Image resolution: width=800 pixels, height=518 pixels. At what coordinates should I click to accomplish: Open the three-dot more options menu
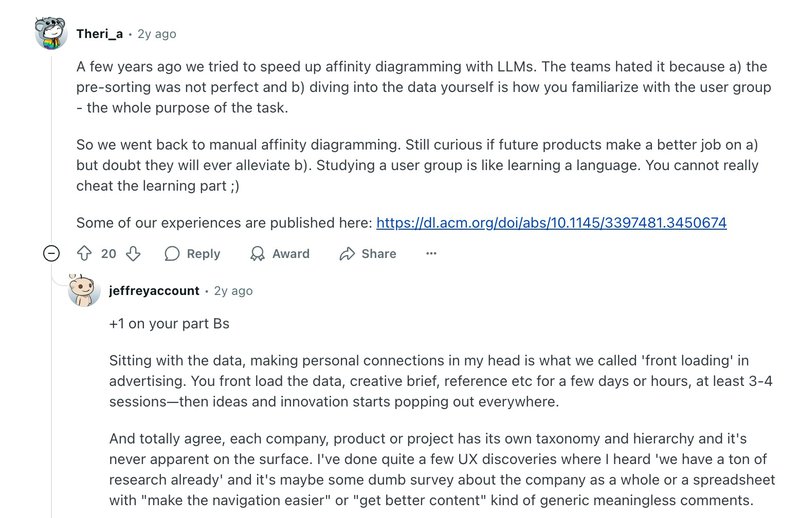(x=431, y=254)
